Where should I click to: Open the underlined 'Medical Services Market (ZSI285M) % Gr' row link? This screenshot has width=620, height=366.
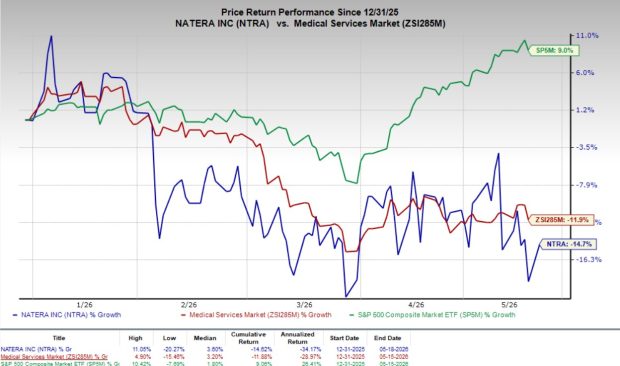coord(54,357)
